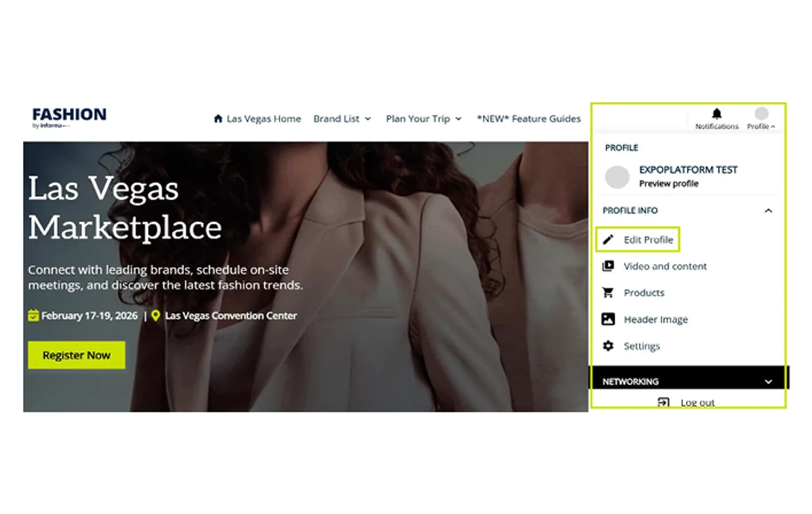Open the Brand List dropdown arrow

368,119
